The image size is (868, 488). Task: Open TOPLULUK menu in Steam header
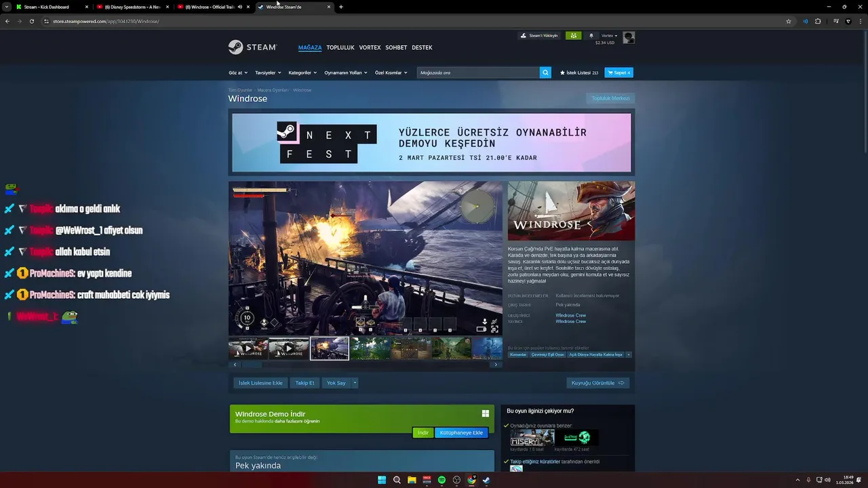coord(340,47)
